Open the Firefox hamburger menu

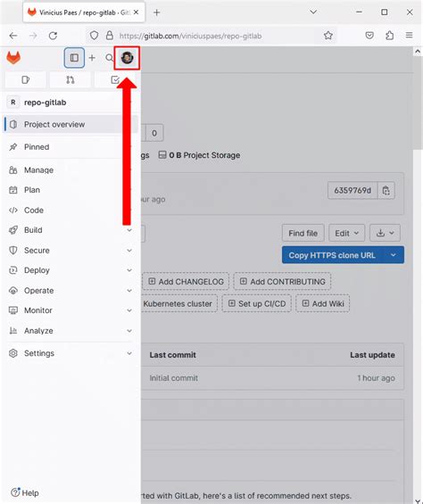[410, 35]
